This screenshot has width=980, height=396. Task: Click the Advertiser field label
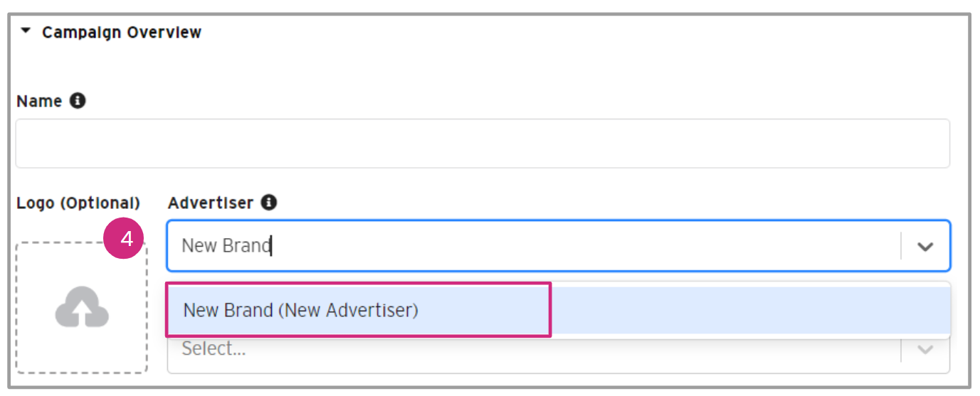[x=210, y=203]
